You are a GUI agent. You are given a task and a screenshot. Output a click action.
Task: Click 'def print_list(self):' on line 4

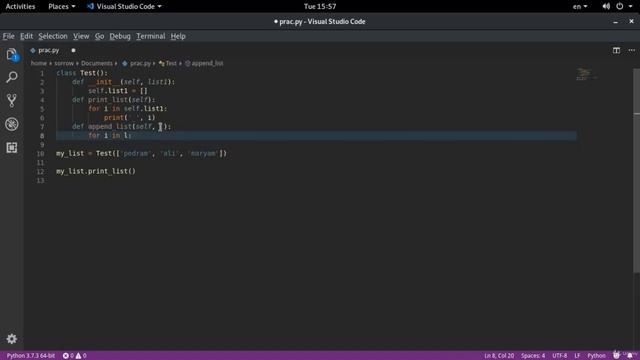coord(114,100)
